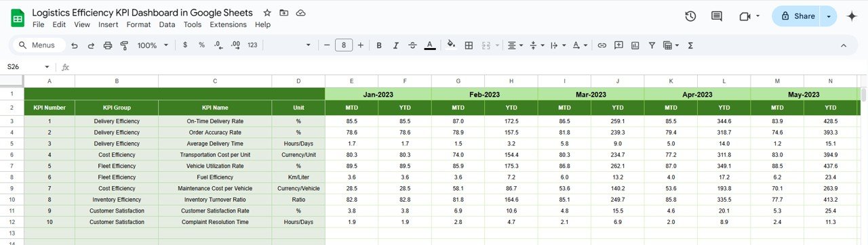Move document using folder icon

283,13
